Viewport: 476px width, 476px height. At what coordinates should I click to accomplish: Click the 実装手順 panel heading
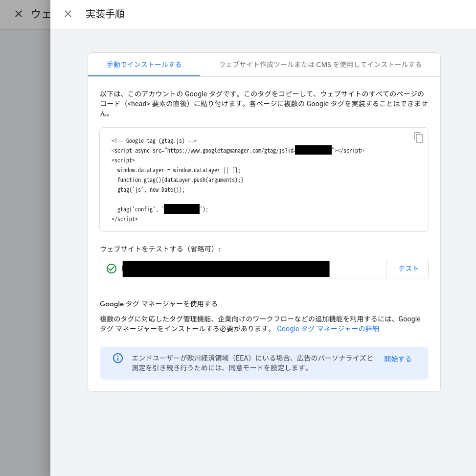[105, 14]
